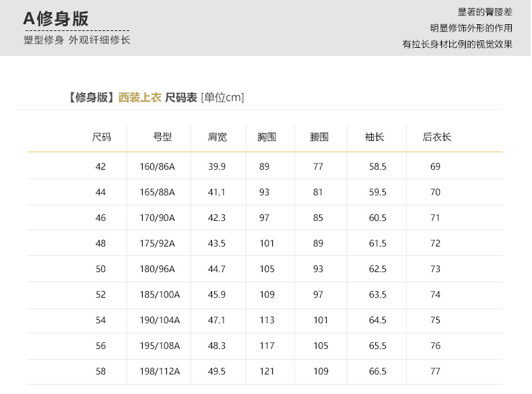Select size cell '50'
This screenshot has height=394, width=532.
tap(101, 269)
